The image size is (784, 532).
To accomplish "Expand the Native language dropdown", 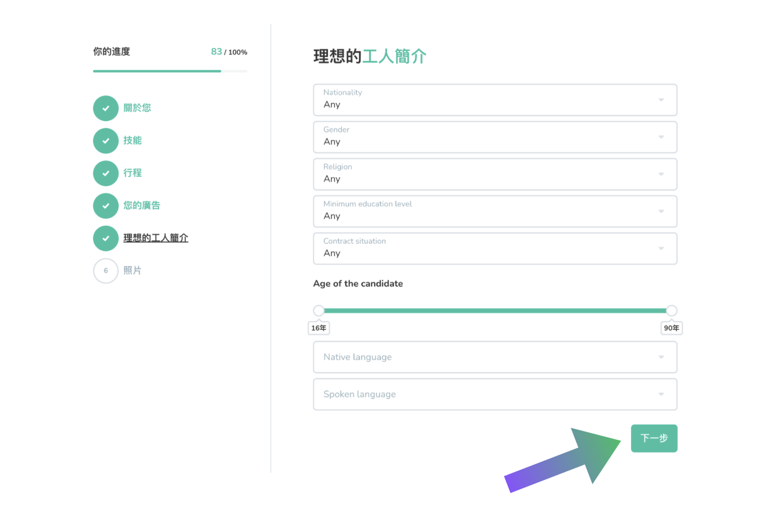I will (x=494, y=357).
